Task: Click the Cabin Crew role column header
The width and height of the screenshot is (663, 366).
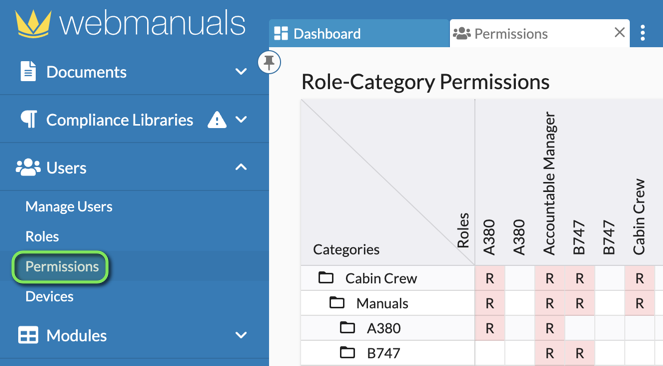Action: click(639, 217)
